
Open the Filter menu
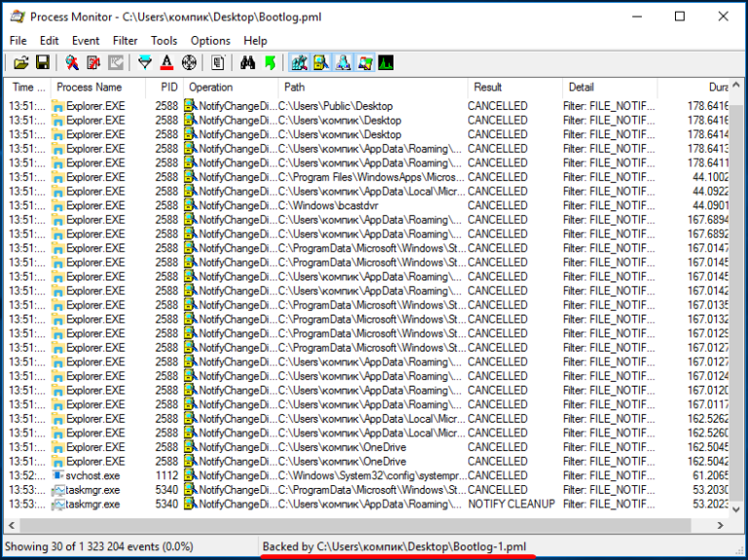pyautogui.click(x=125, y=41)
